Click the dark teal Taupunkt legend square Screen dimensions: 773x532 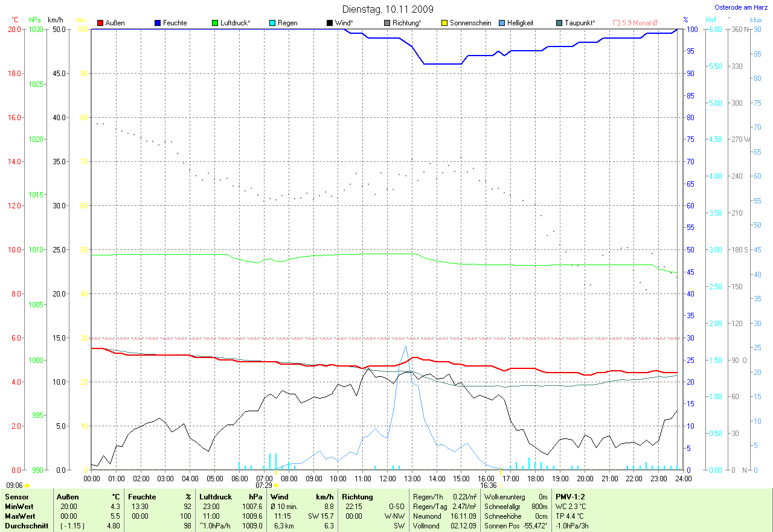[559, 23]
